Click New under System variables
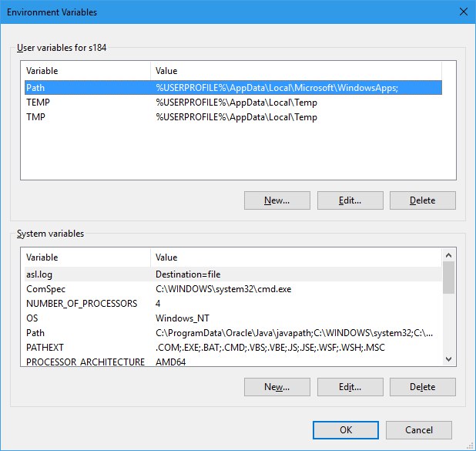476x451 pixels. coord(277,387)
